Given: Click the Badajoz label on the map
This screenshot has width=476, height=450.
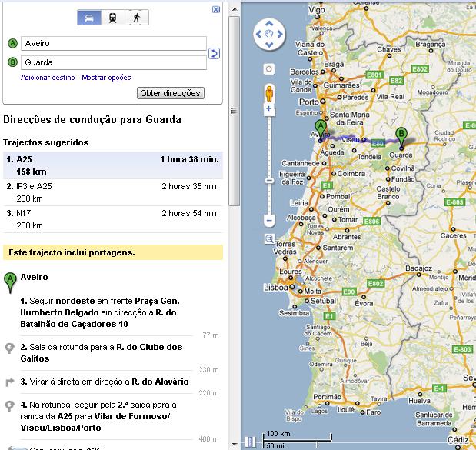Looking at the screenshot, I should click(418, 268).
